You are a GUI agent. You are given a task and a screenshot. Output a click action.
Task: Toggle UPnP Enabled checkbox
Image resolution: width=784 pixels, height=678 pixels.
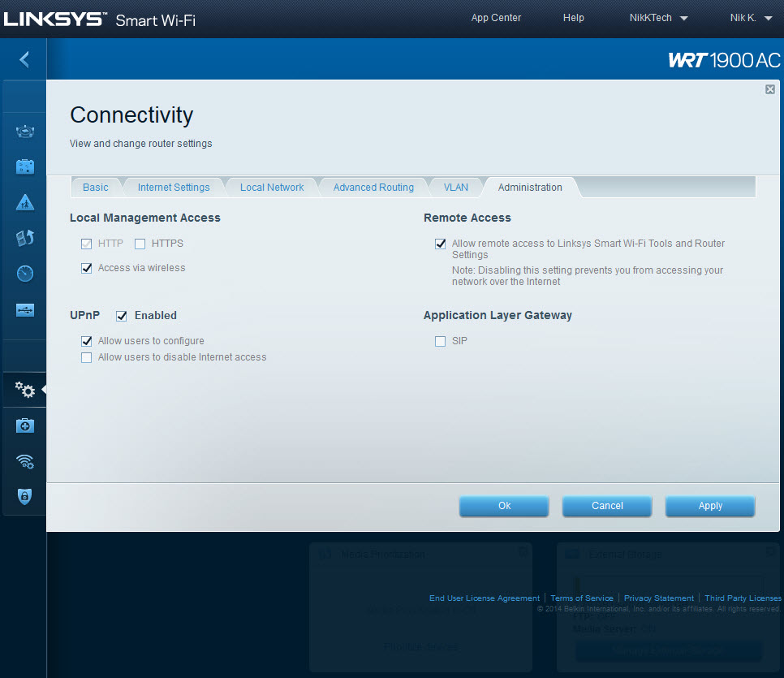[122, 316]
